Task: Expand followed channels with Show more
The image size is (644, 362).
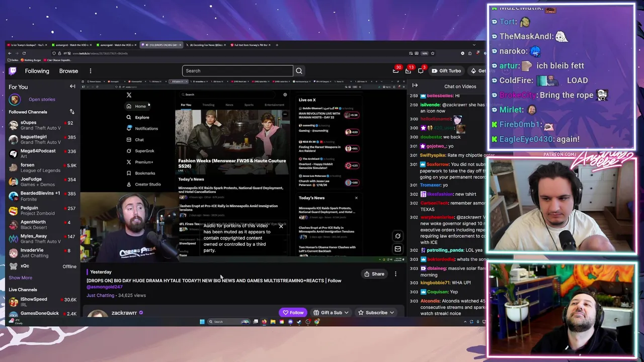Action: pyautogui.click(x=20, y=278)
